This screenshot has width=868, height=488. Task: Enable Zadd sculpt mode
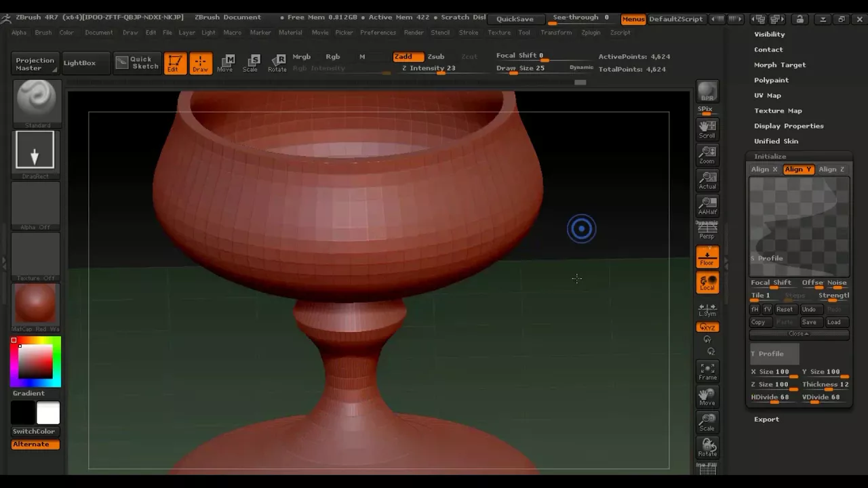click(408, 57)
